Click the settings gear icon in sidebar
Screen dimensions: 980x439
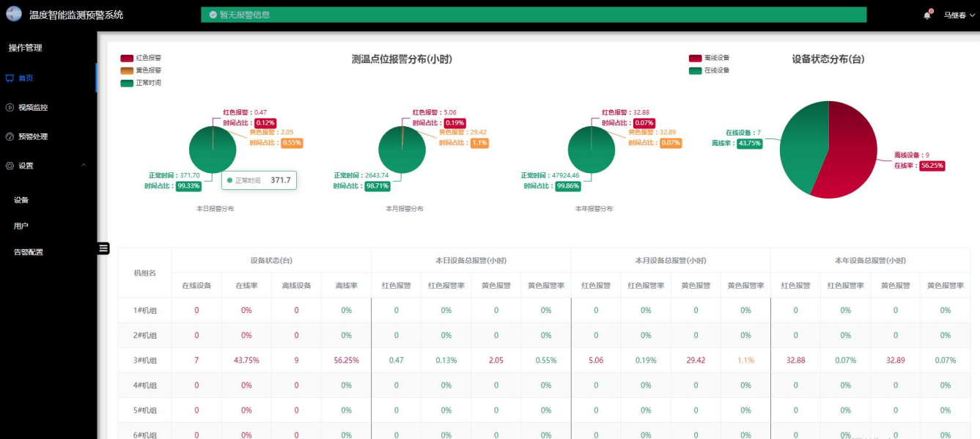point(10,166)
